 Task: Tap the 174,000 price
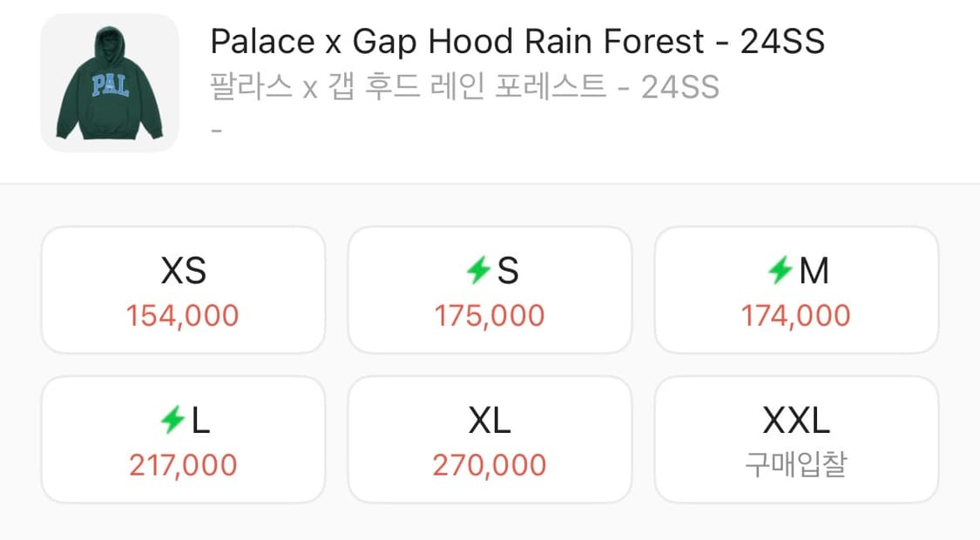pyautogui.click(x=796, y=315)
